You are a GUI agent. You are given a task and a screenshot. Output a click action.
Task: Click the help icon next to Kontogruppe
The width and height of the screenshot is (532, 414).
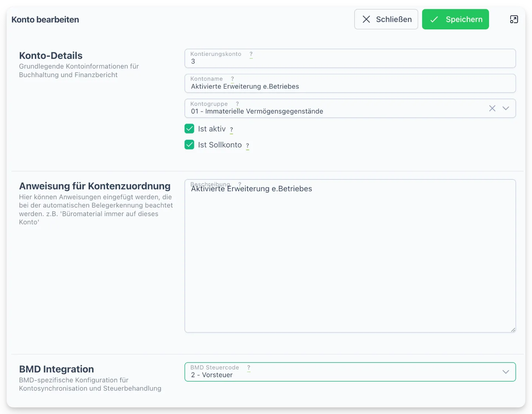(x=237, y=104)
